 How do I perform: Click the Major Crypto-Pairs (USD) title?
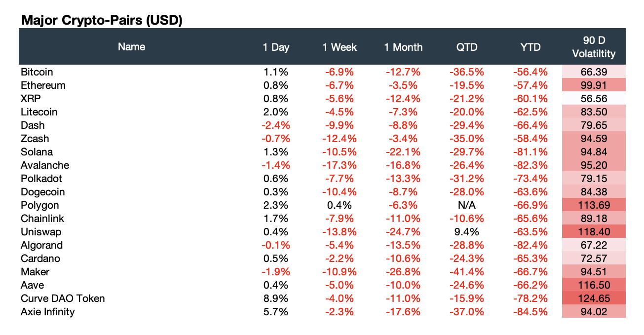tap(102, 21)
